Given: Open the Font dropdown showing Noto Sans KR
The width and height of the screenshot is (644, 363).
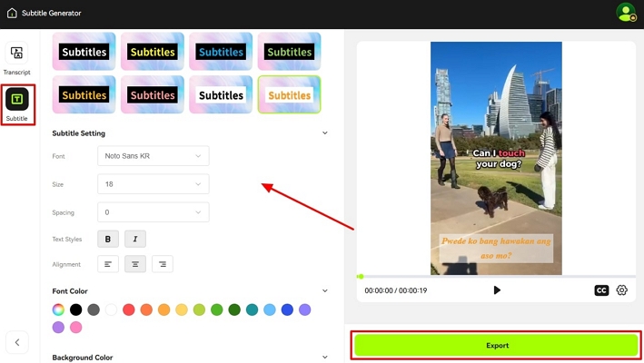Looking at the screenshot, I should [154, 156].
